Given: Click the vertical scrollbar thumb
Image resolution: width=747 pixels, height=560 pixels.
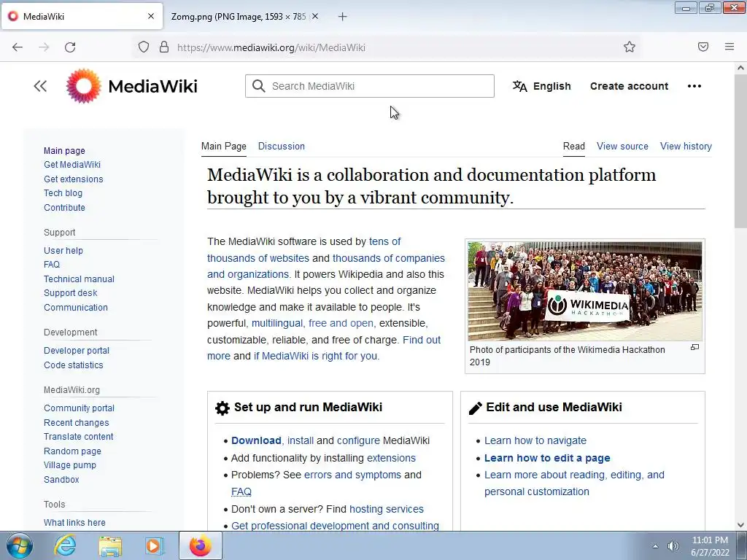Looking at the screenshot, I should click(x=740, y=152).
